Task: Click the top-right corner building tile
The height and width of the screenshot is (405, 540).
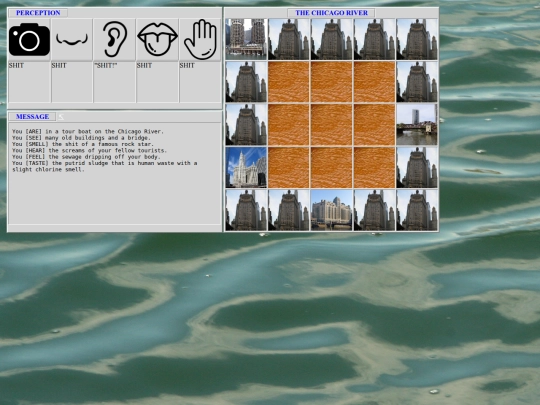Action: [417, 39]
